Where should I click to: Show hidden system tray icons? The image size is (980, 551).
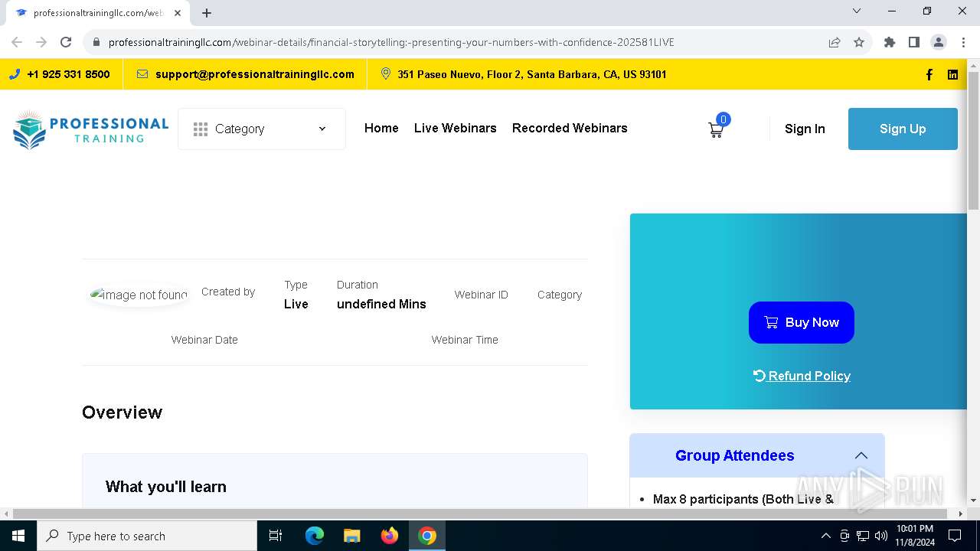click(x=826, y=536)
